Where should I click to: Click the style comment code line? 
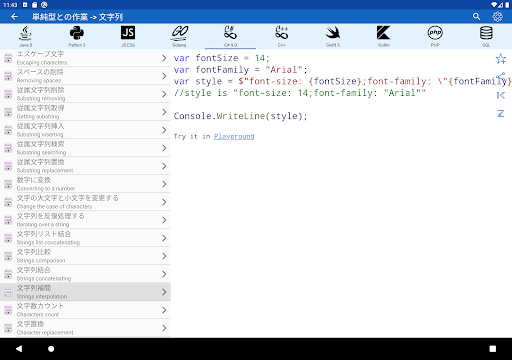(300, 93)
